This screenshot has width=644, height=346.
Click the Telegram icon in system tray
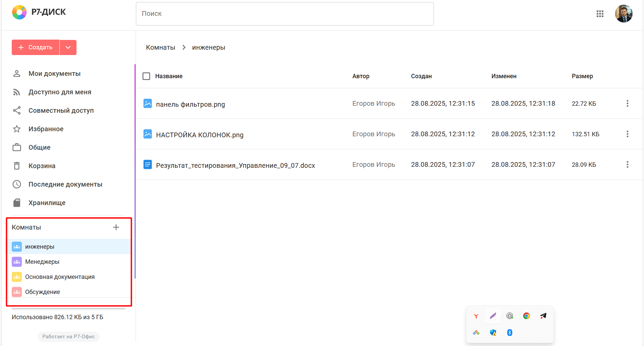coord(543,316)
